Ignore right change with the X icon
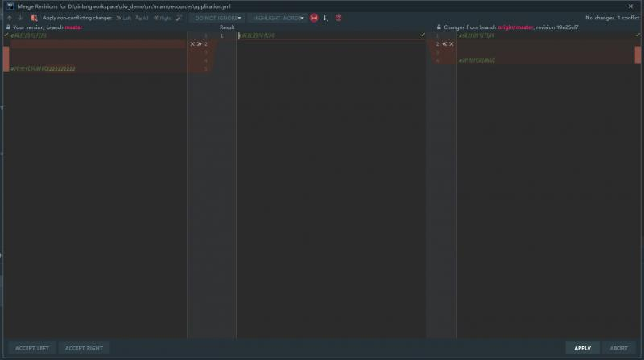This screenshot has height=360, width=644. pos(452,44)
